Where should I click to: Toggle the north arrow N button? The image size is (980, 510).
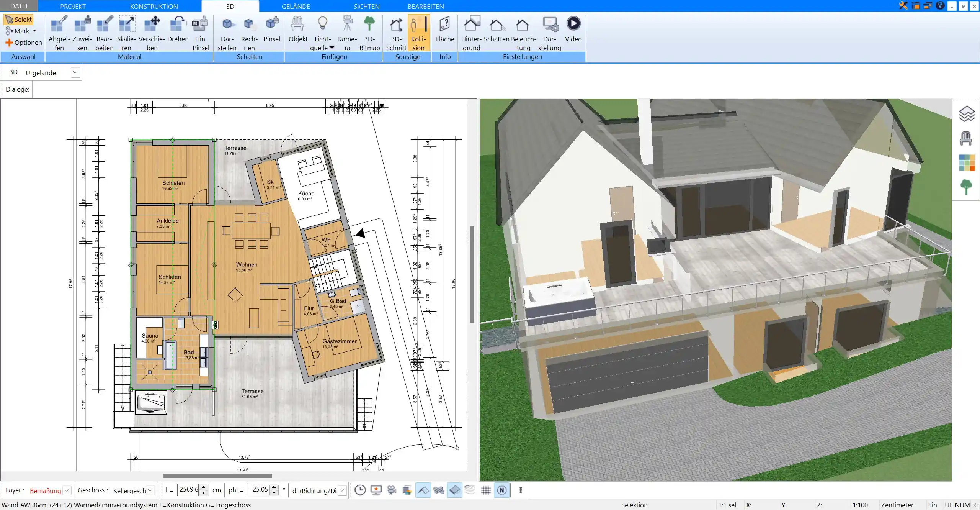click(502, 490)
